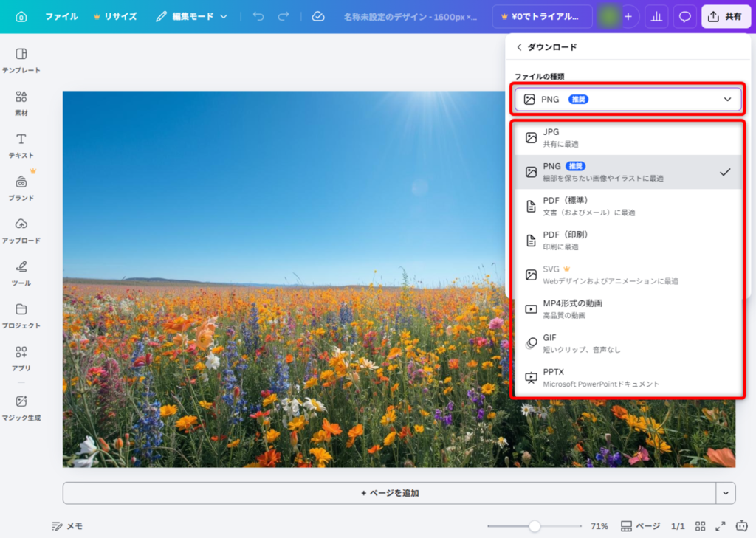Viewport: 756px width, 538px height.
Task: Open テンプレート in sidebar
Action: coord(21,61)
